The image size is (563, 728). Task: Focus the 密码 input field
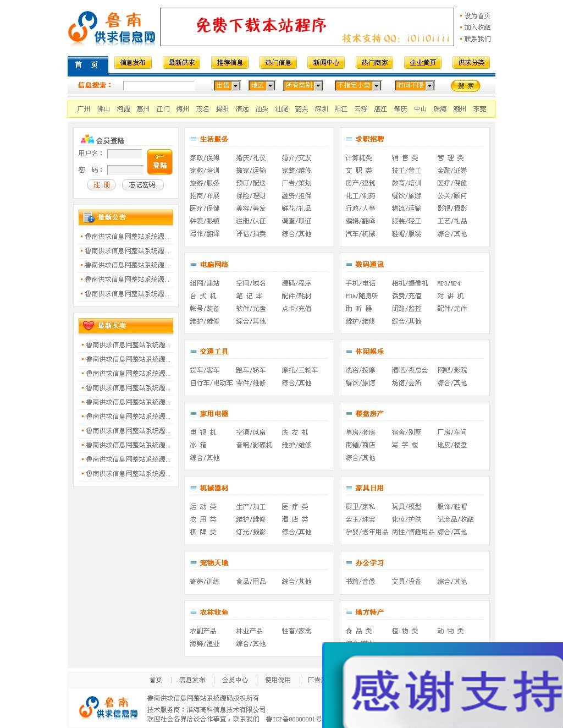(125, 170)
